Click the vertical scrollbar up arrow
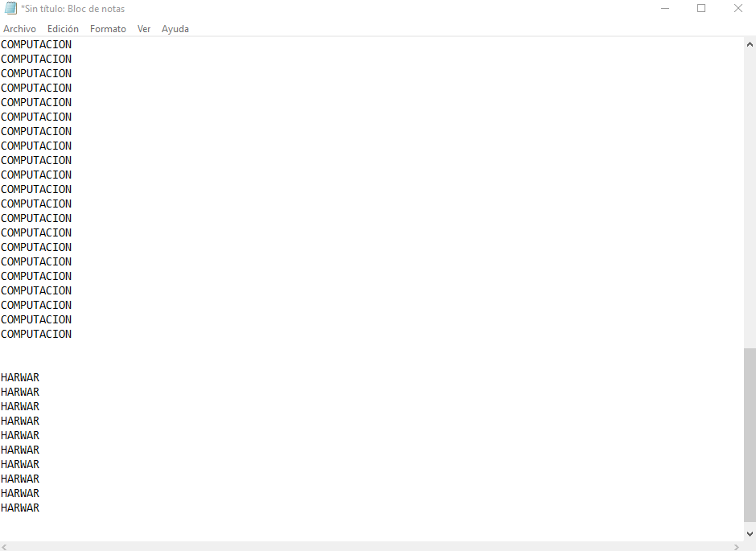Image resolution: width=756 pixels, height=551 pixels. click(750, 44)
